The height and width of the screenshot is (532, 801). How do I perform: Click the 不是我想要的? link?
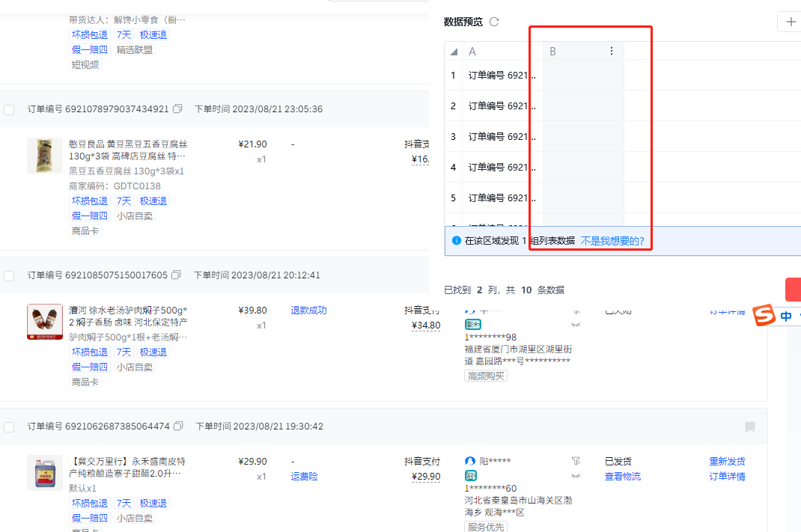612,241
